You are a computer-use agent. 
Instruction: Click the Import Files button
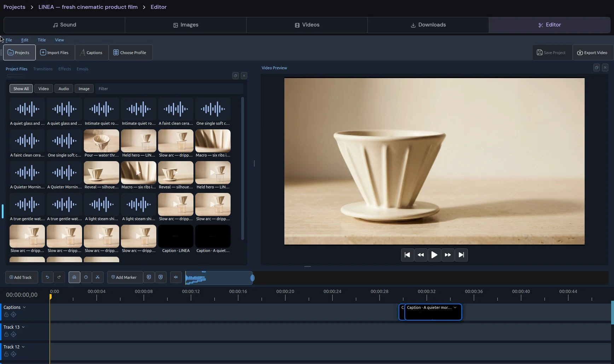[54, 53]
